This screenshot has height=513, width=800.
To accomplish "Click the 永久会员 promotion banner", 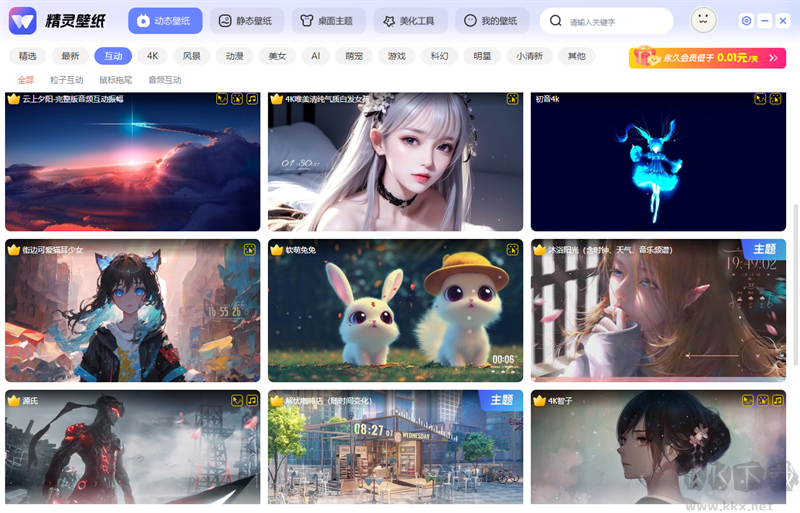I will coord(707,57).
